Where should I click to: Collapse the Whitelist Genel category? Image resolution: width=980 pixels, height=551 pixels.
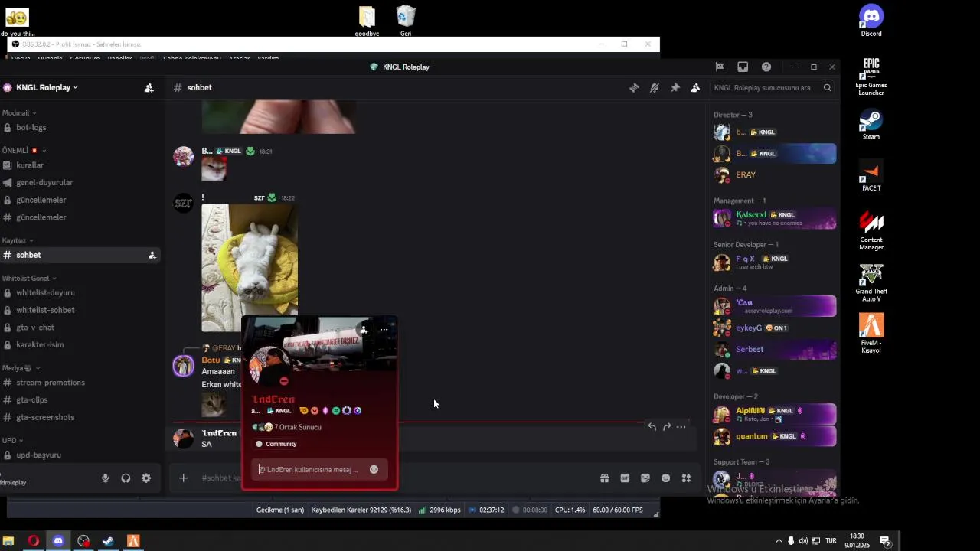29,279
